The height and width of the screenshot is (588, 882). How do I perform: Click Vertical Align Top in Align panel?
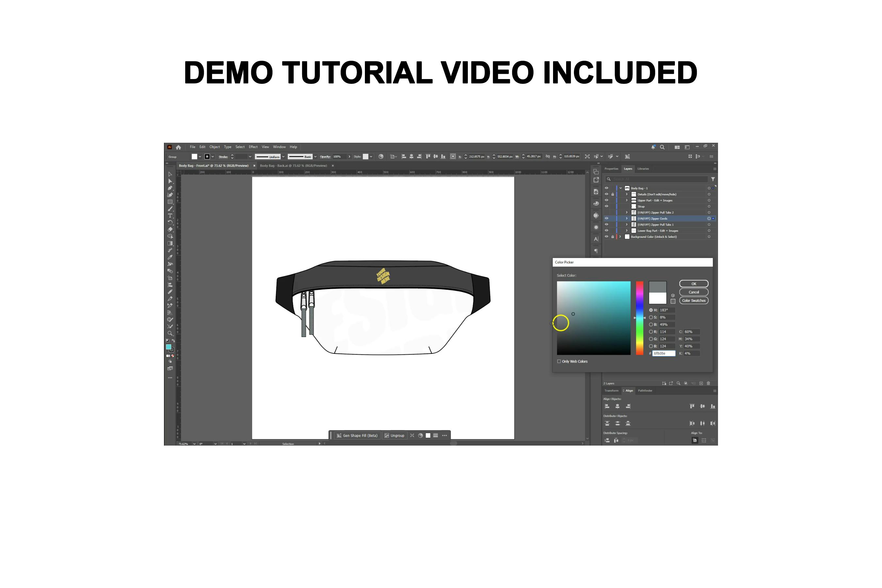(x=692, y=406)
